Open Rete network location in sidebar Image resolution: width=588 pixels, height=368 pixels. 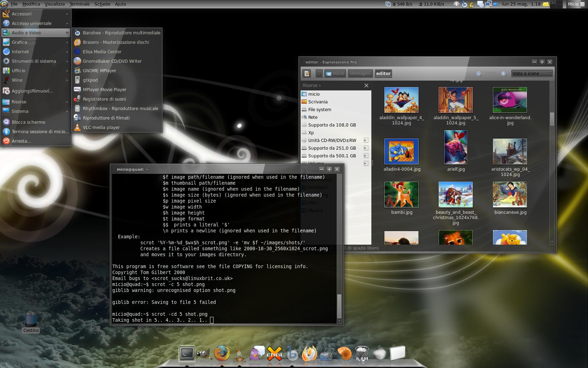click(336, 117)
